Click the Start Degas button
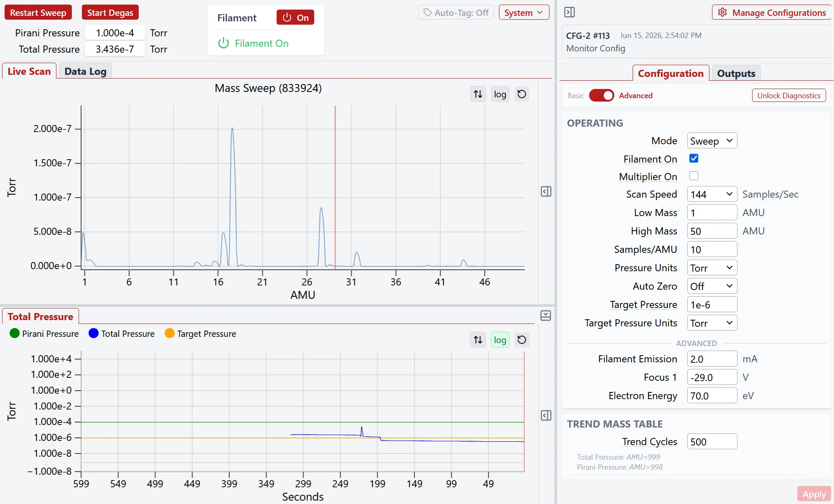The width and height of the screenshot is (834, 504). point(110,13)
